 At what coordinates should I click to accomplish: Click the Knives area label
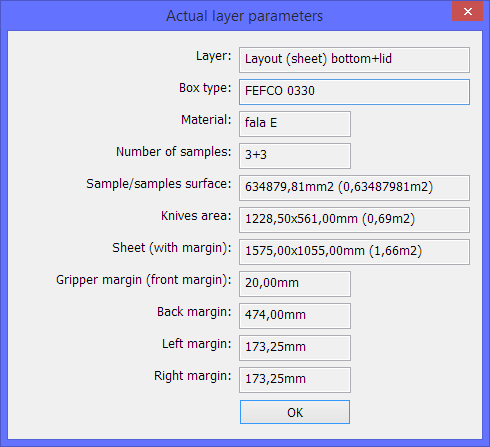point(196,216)
